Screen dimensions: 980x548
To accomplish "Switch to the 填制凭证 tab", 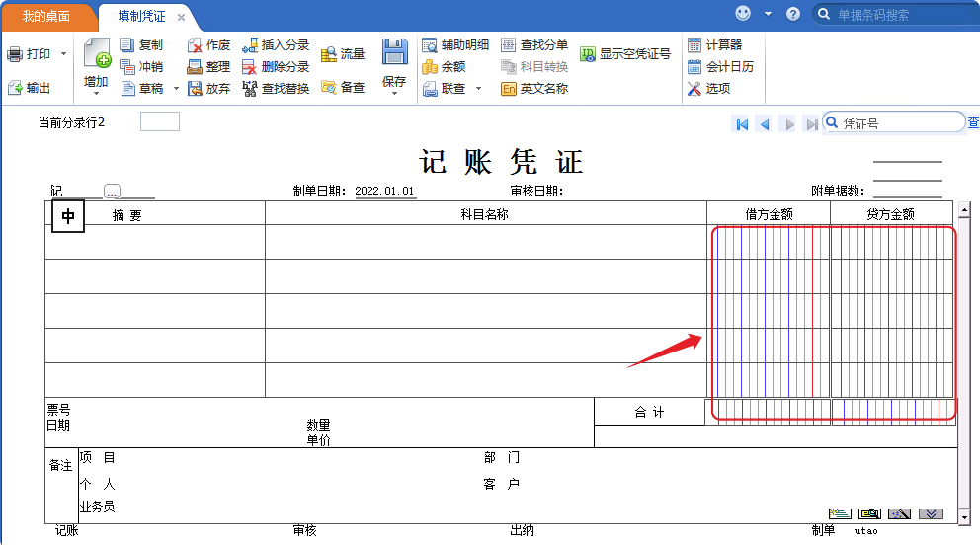I will (142, 16).
